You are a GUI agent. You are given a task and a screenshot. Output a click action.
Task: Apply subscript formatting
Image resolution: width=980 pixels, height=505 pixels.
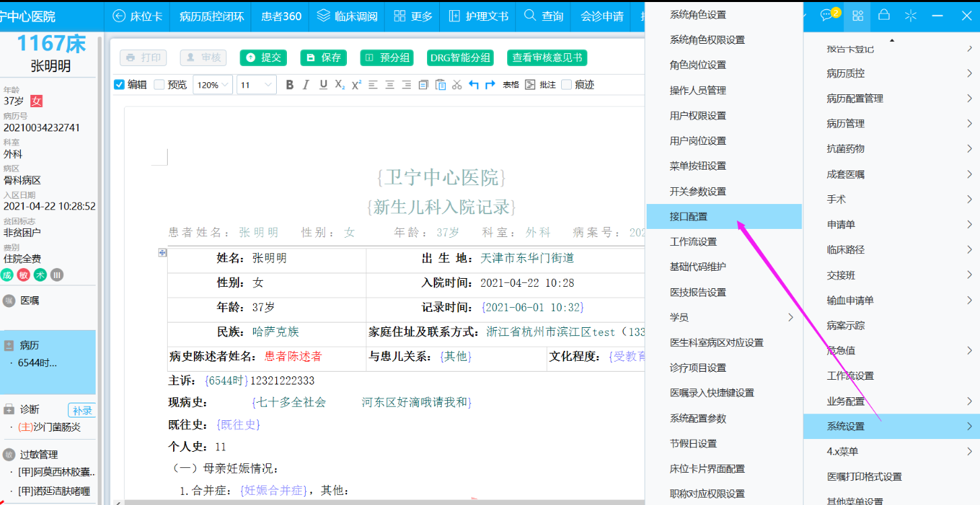coord(339,85)
